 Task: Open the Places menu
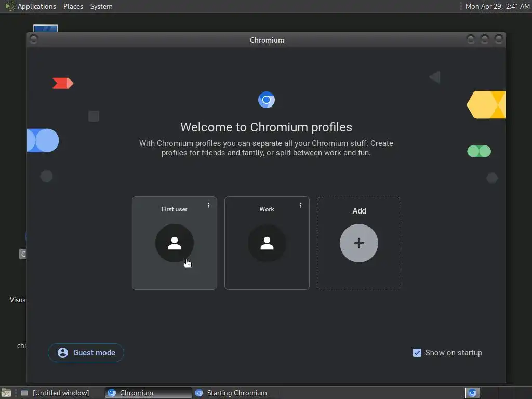point(73,6)
